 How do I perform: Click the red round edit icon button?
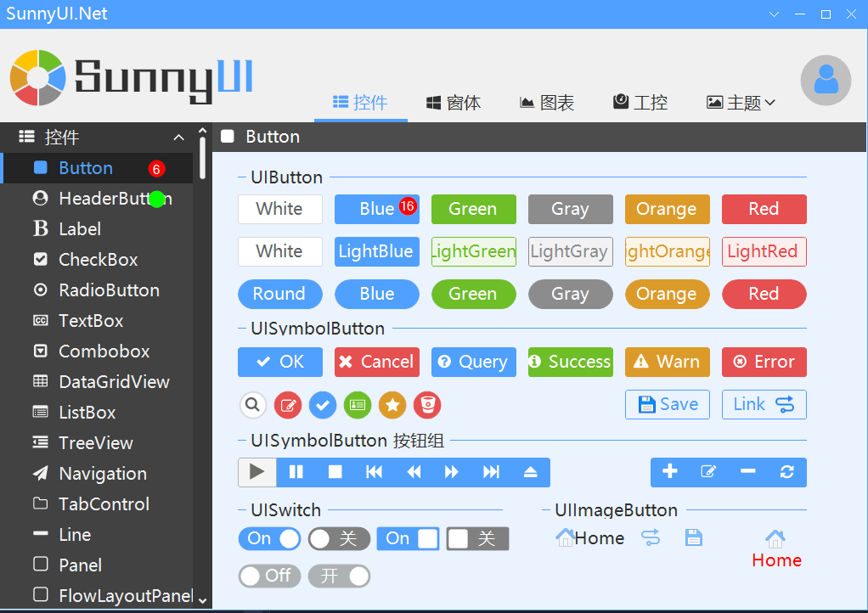pos(288,405)
